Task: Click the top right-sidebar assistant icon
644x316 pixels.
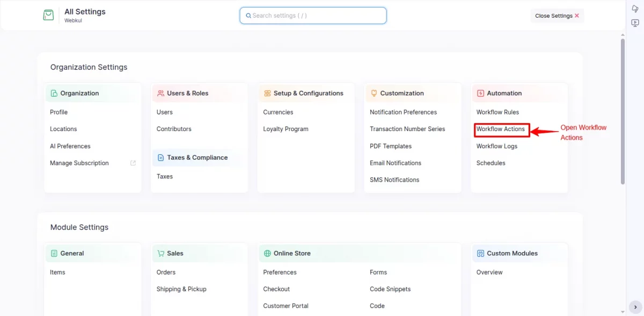Action: tap(635, 9)
